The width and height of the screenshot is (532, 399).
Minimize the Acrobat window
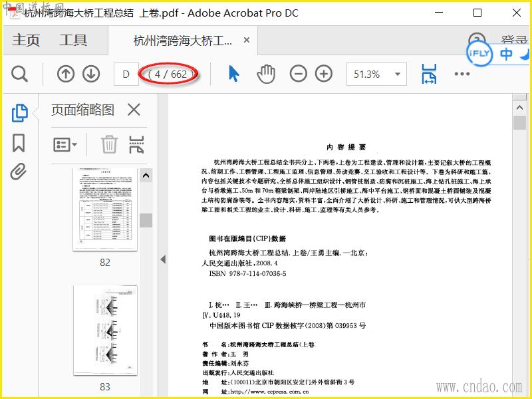pyautogui.click(x=439, y=13)
